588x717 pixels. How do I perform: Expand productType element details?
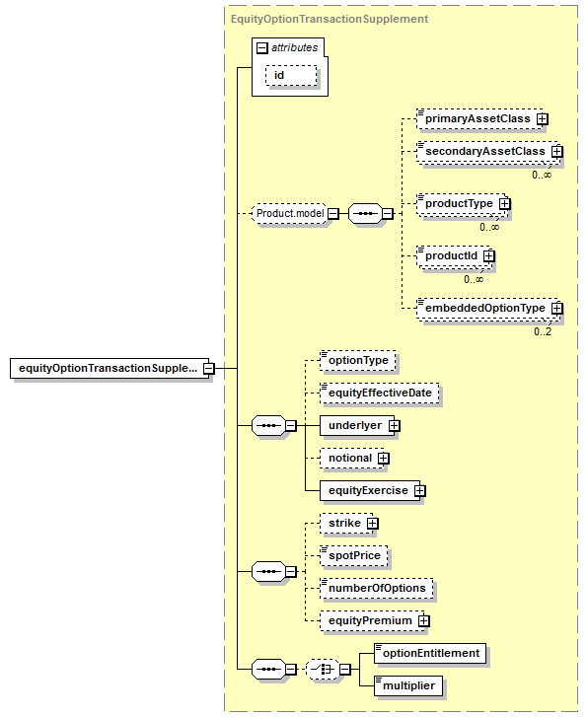[505, 203]
